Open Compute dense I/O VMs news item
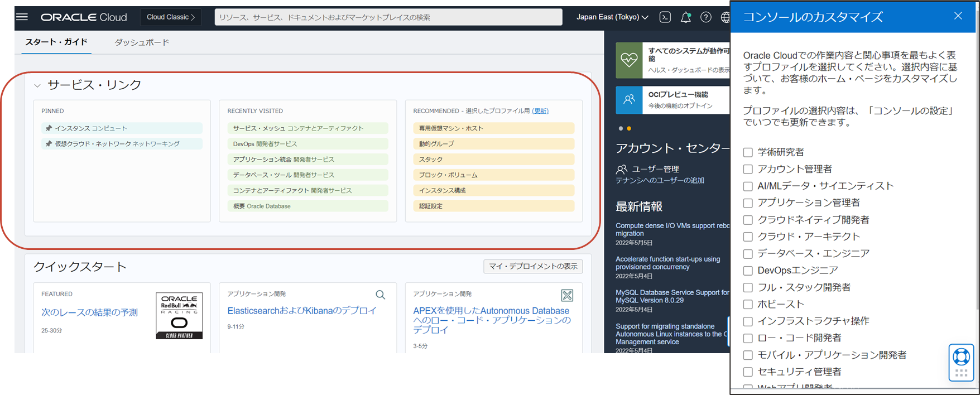Screen dimensions: 980x395 [x=672, y=229]
